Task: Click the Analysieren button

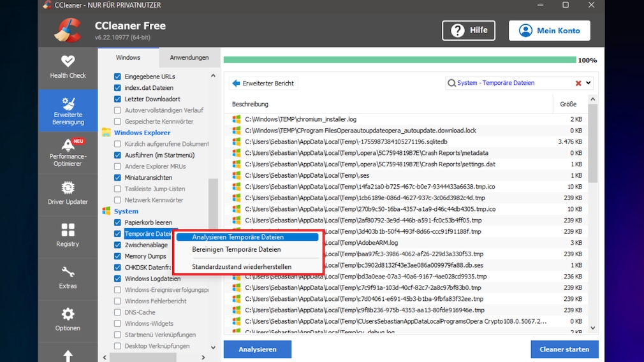Action: pyautogui.click(x=258, y=349)
